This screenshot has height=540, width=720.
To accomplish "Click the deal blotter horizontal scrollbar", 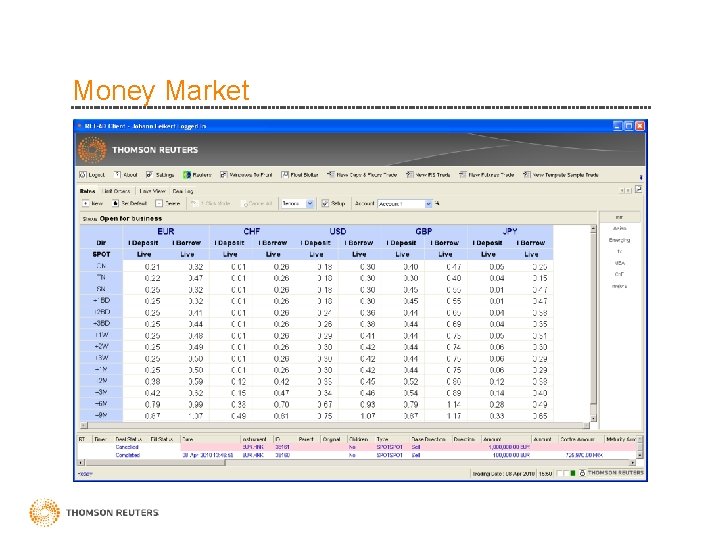I will [357, 463].
